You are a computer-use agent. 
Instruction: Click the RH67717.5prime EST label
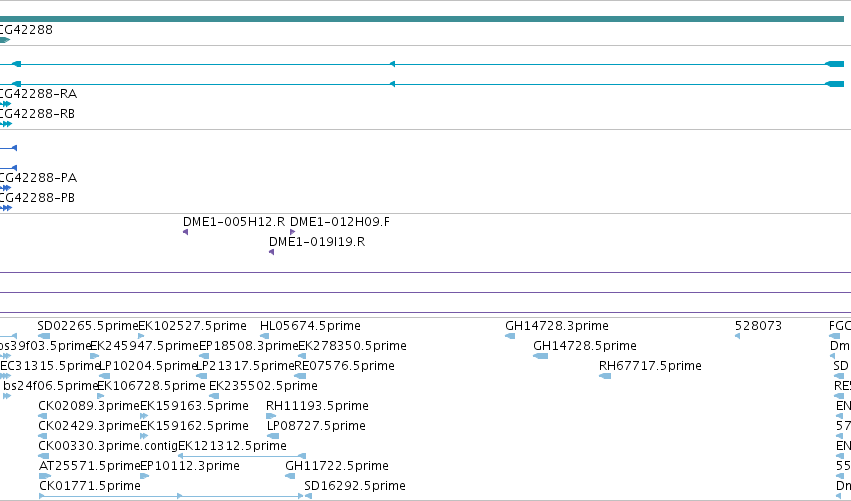[650, 366]
